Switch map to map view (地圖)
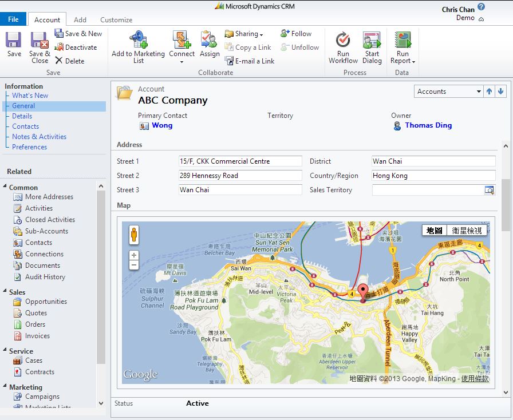 pyautogui.click(x=434, y=231)
